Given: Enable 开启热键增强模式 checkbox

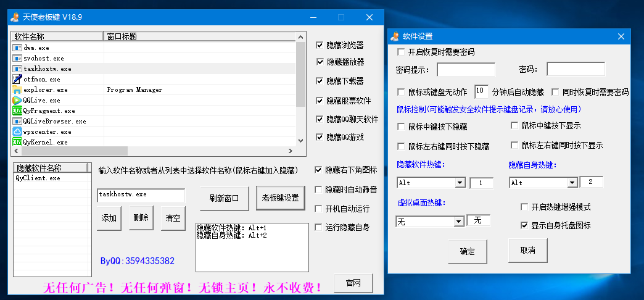Looking at the screenshot, I should [x=524, y=207].
